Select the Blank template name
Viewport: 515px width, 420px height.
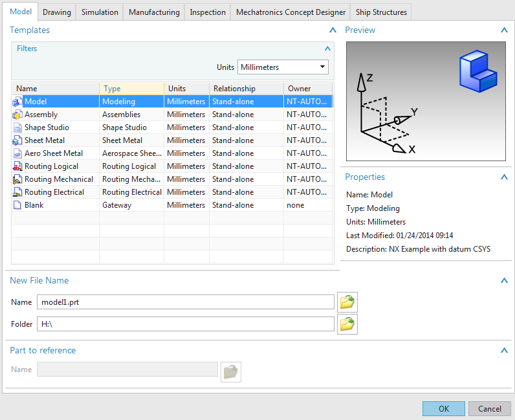click(34, 205)
